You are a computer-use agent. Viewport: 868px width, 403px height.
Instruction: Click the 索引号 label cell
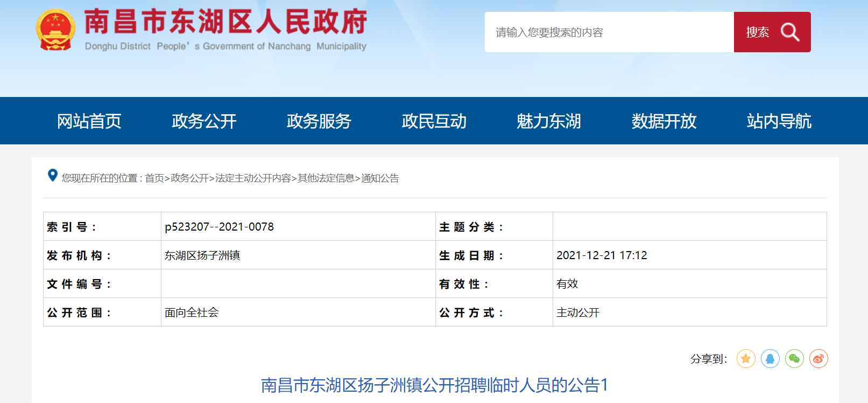102,227
